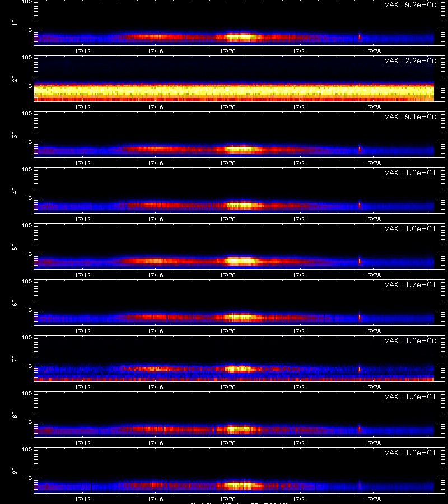Click the MAX: 1.0e+01 readout in panel 5F
Screen dimensions: 448x504
pos(410,228)
